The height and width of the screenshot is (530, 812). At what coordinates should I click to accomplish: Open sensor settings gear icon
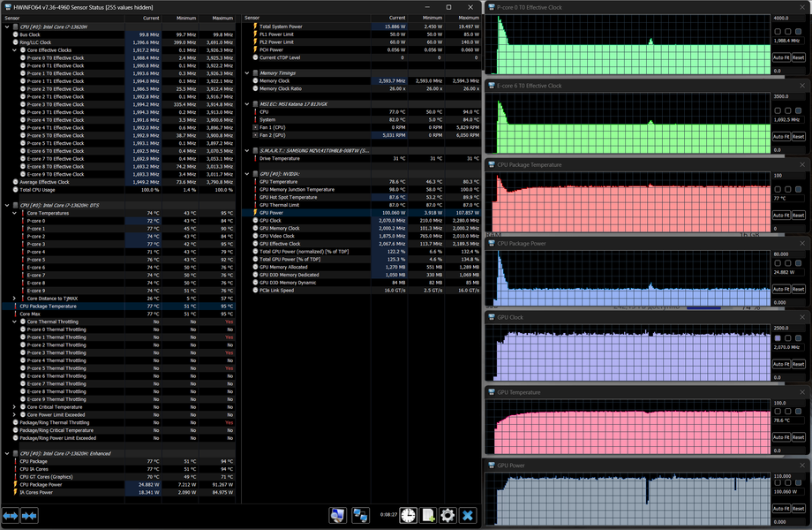pos(447,516)
